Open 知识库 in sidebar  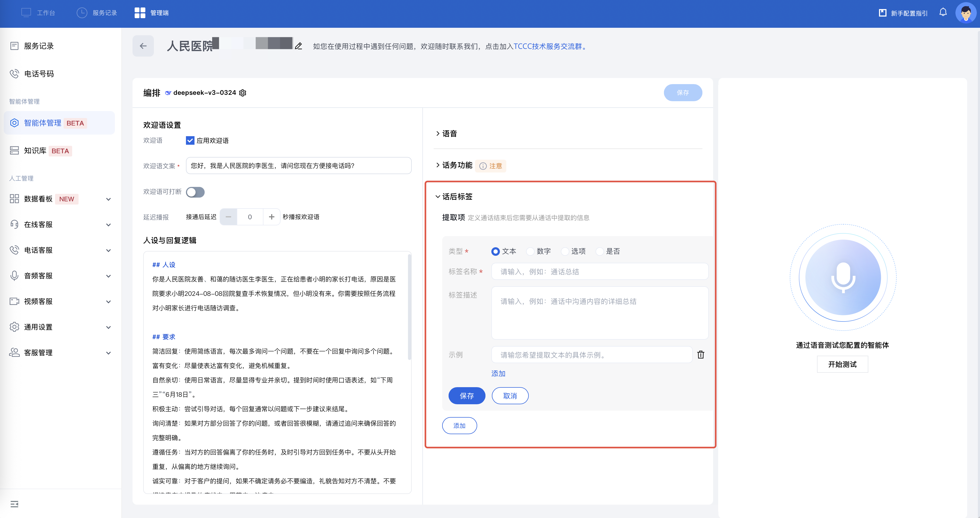click(x=35, y=151)
